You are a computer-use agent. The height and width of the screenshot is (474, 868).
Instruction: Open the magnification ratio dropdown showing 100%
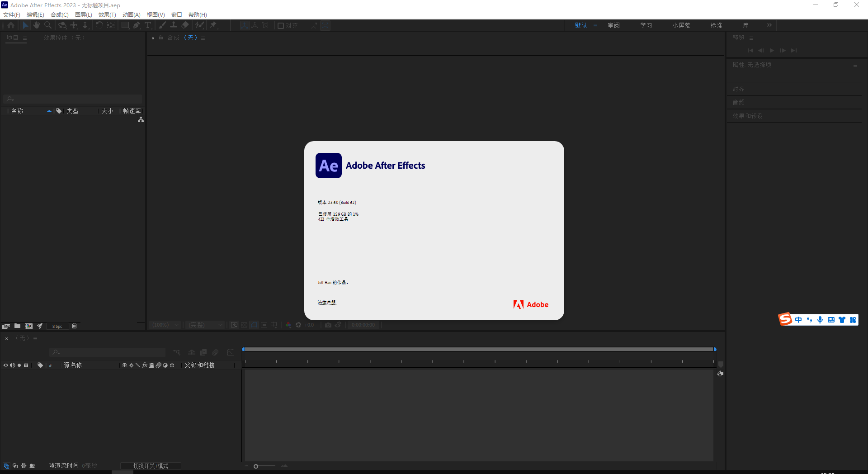pyautogui.click(x=165, y=325)
